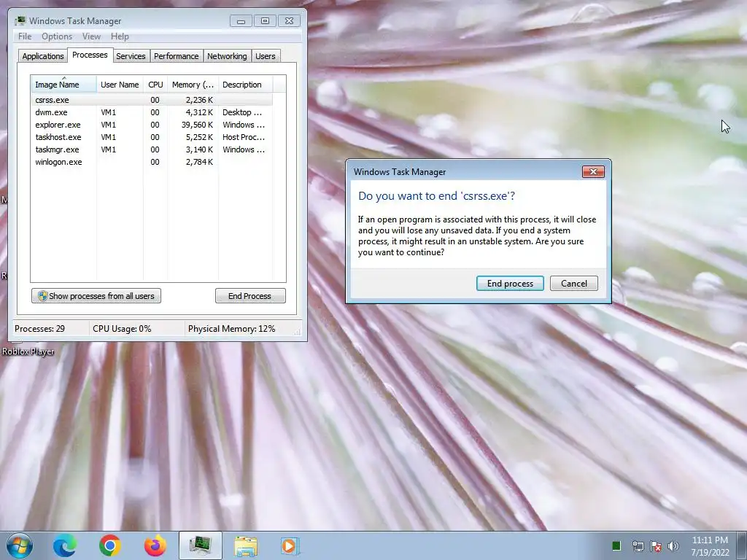Viewport: 747px width, 560px height.
Task: Cancel the end process dialog
Action: tap(574, 284)
